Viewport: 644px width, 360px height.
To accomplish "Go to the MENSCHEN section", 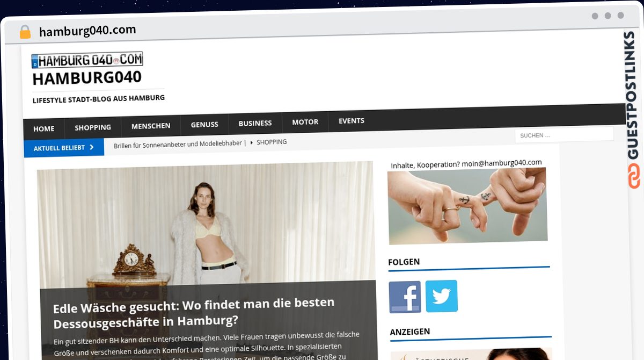I will coord(151,126).
